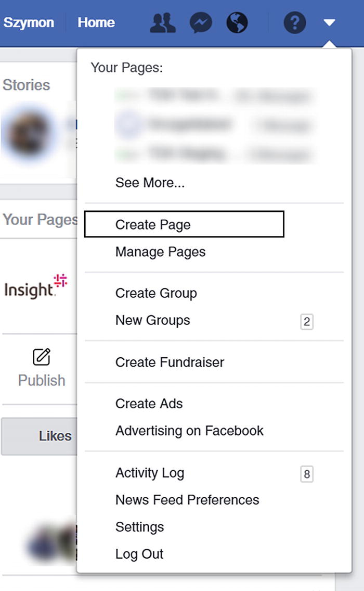Image resolution: width=364 pixels, height=591 pixels.
Task: Select Create Page from the menu
Action: coord(153,224)
